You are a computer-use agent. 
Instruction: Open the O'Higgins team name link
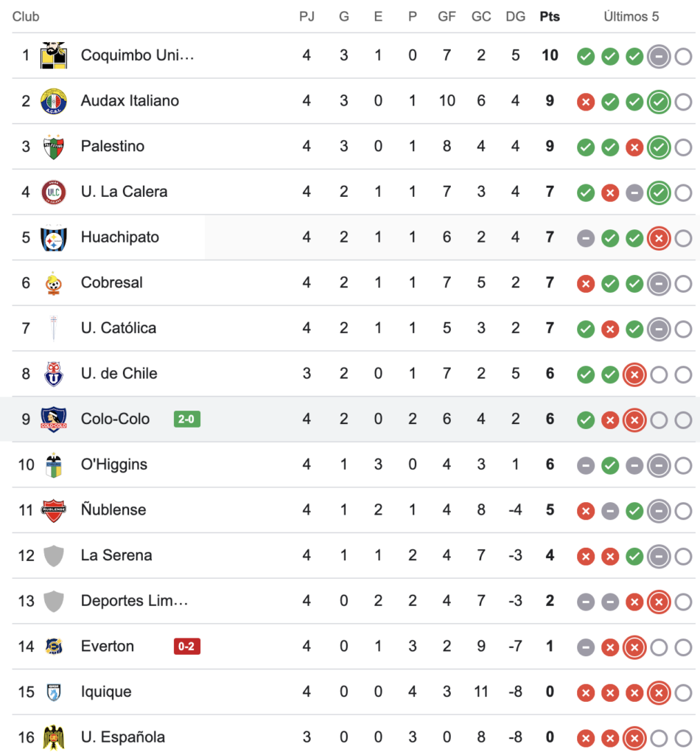(113, 465)
